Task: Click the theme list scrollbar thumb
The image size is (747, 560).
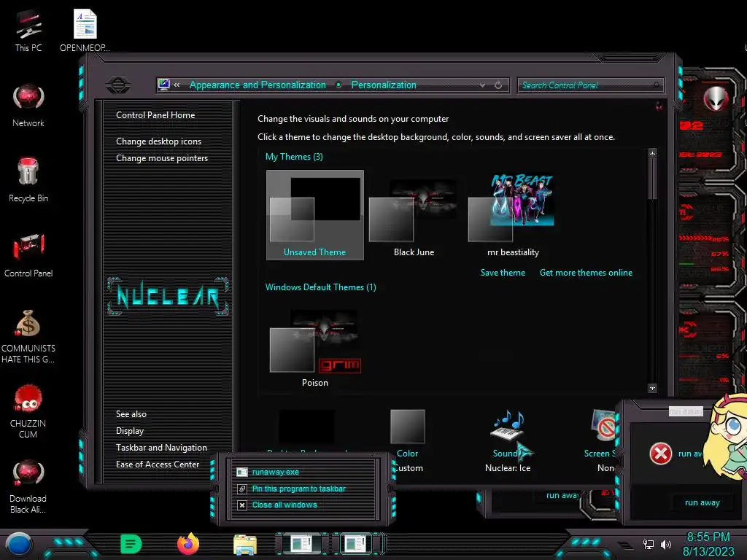Action: [x=652, y=179]
